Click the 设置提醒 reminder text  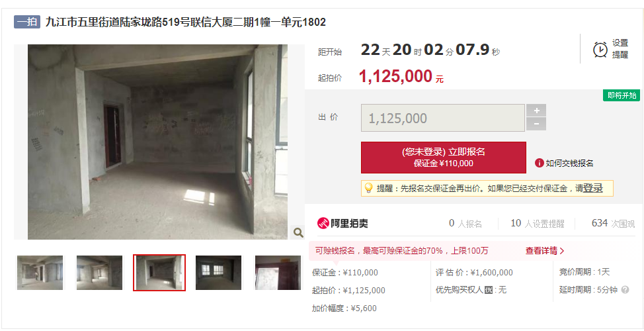tap(620, 49)
